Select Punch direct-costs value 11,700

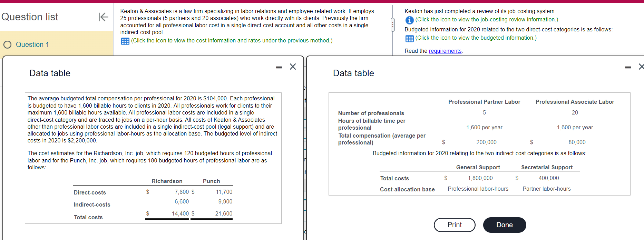point(224,192)
